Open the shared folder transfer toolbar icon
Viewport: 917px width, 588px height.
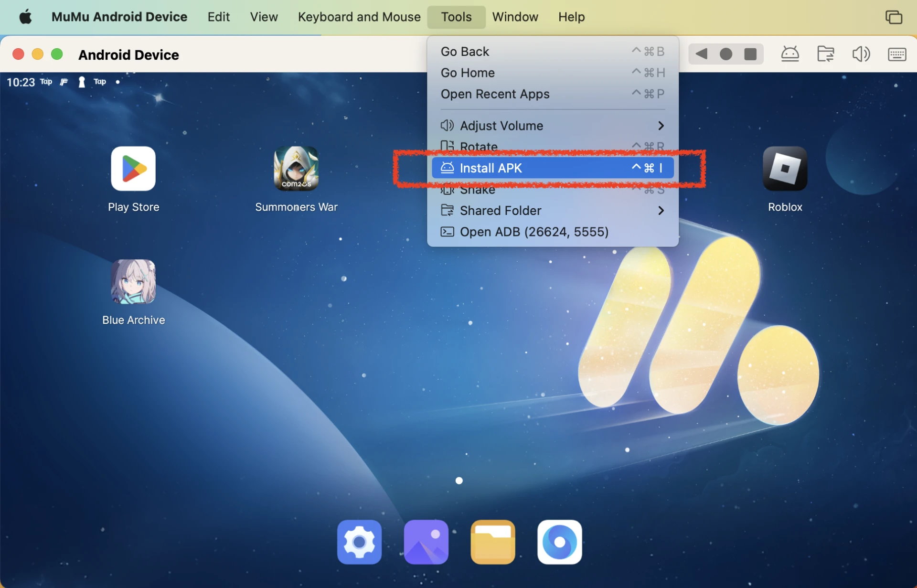[x=826, y=54]
